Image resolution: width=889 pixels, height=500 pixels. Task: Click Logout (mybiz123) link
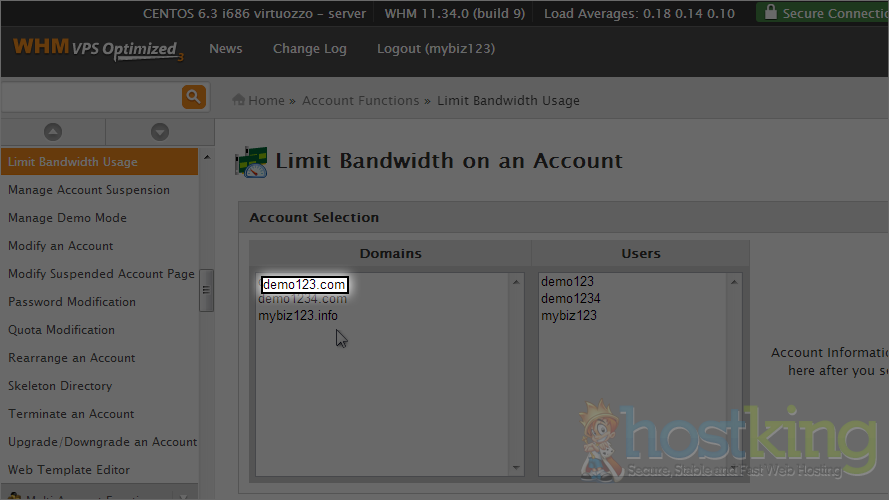point(435,49)
